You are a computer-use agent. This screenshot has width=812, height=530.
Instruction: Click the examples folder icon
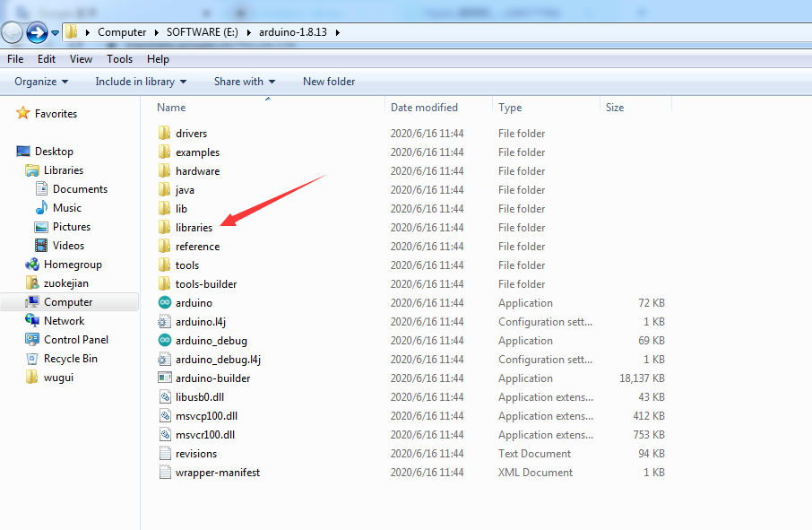point(164,152)
